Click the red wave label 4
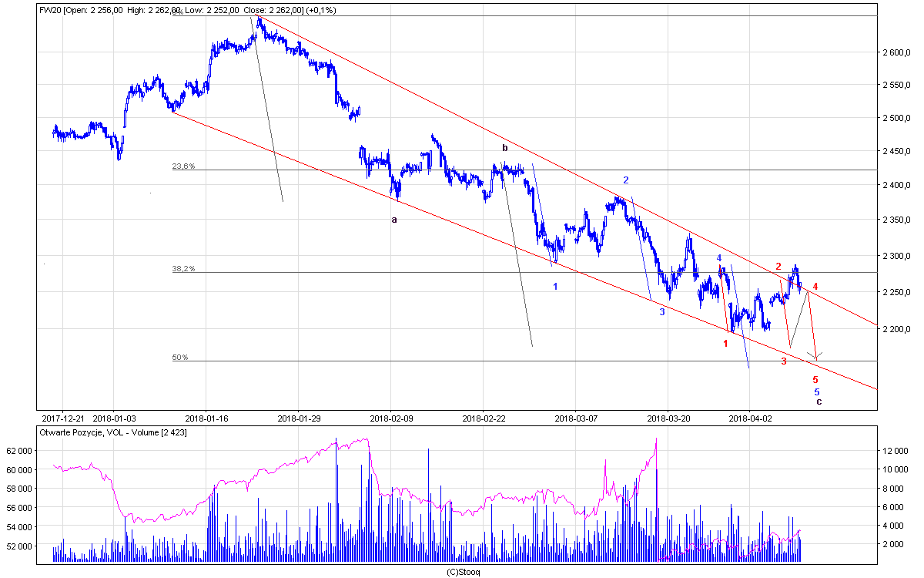Viewport: 924px width, 578px height. tap(815, 287)
